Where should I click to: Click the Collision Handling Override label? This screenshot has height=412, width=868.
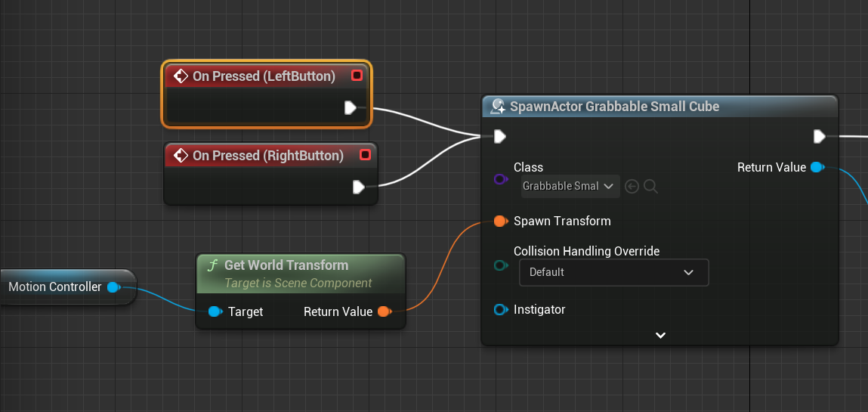587,252
